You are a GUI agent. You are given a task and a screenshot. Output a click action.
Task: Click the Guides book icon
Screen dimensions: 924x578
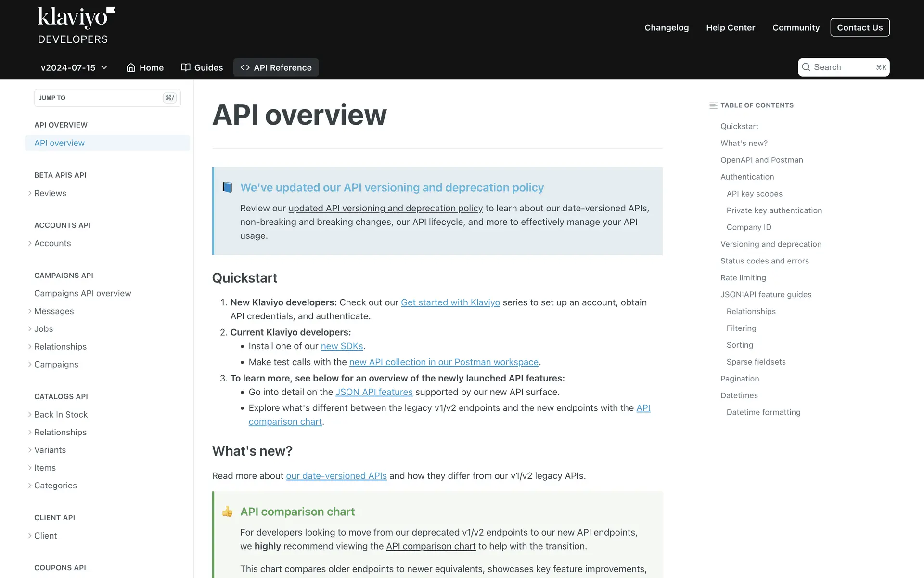(186, 67)
